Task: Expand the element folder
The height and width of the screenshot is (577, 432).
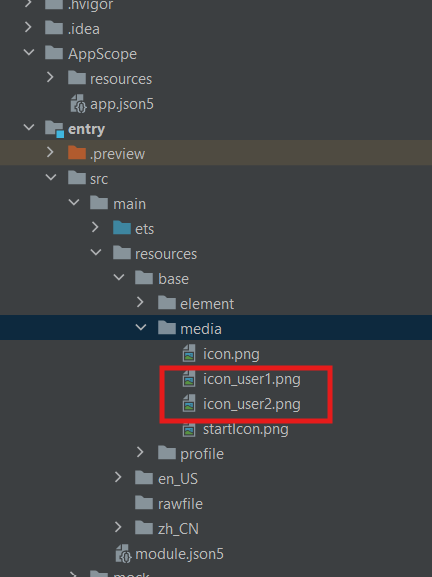Action: coord(140,302)
